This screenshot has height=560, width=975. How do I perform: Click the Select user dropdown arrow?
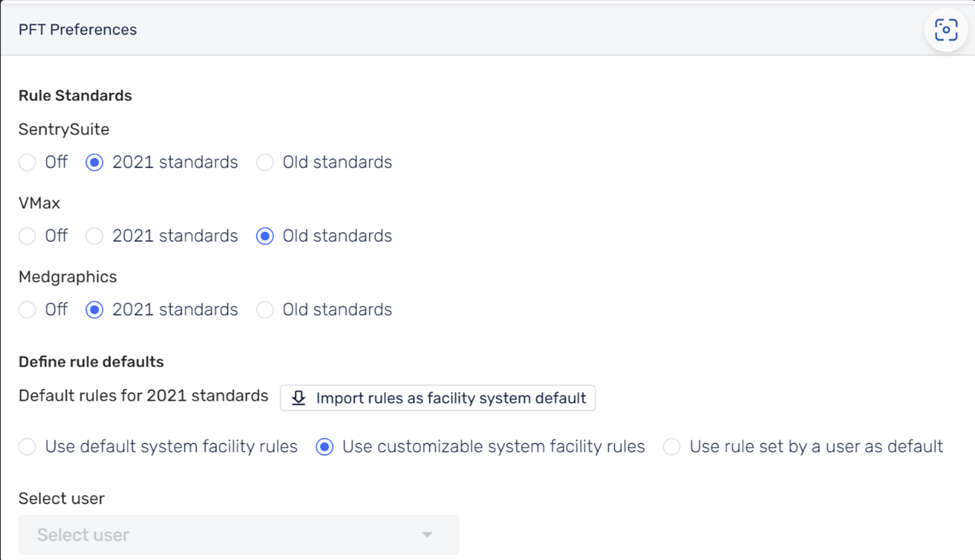(427, 535)
